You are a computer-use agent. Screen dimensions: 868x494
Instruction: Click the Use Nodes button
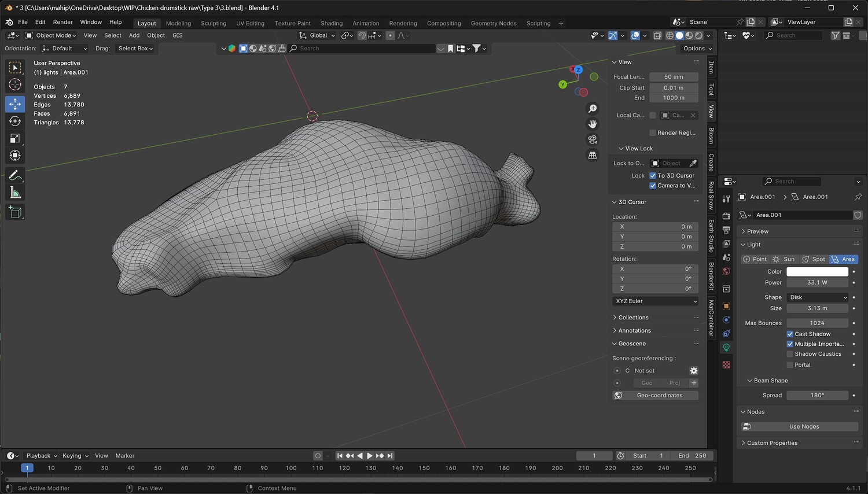point(803,426)
